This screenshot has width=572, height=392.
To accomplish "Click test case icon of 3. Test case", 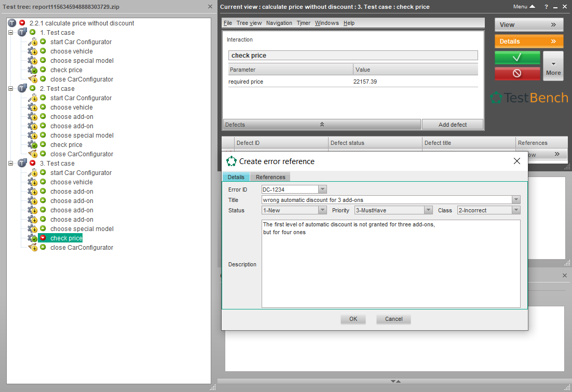I will [x=22, y=163].
